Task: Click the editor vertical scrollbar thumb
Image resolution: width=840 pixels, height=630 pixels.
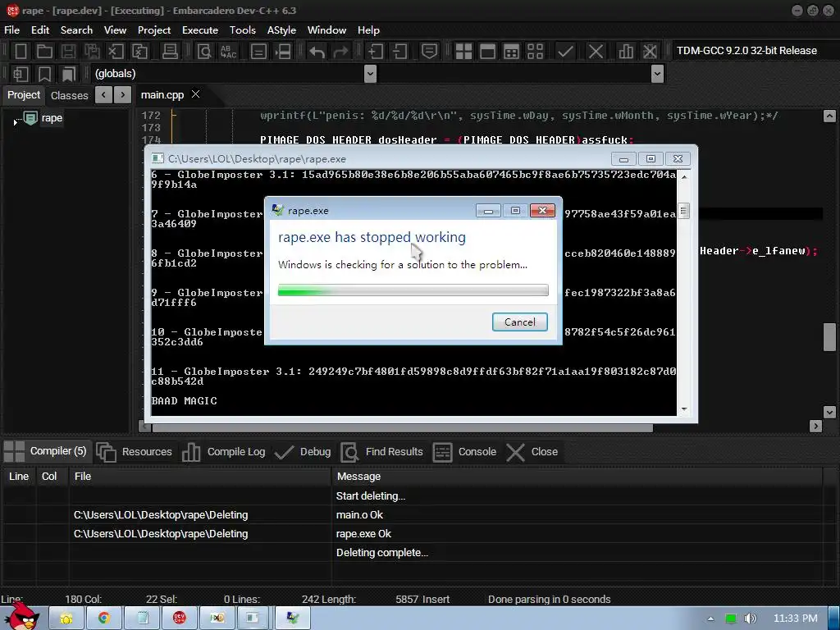Action: click(x=829, y=337)
